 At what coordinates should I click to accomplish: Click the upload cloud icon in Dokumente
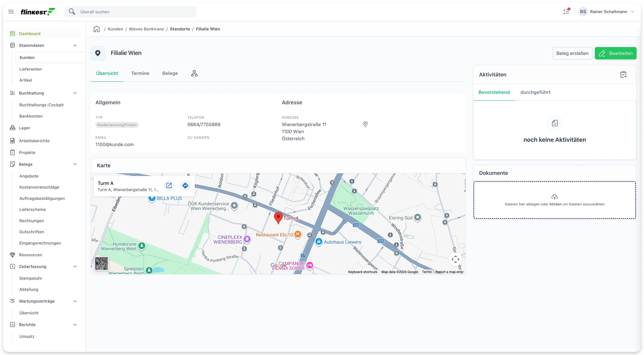(x=554, y=197)
